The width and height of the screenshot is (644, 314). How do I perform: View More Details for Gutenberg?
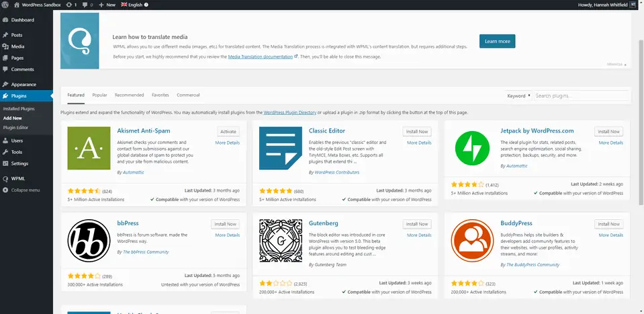[419, 235]
